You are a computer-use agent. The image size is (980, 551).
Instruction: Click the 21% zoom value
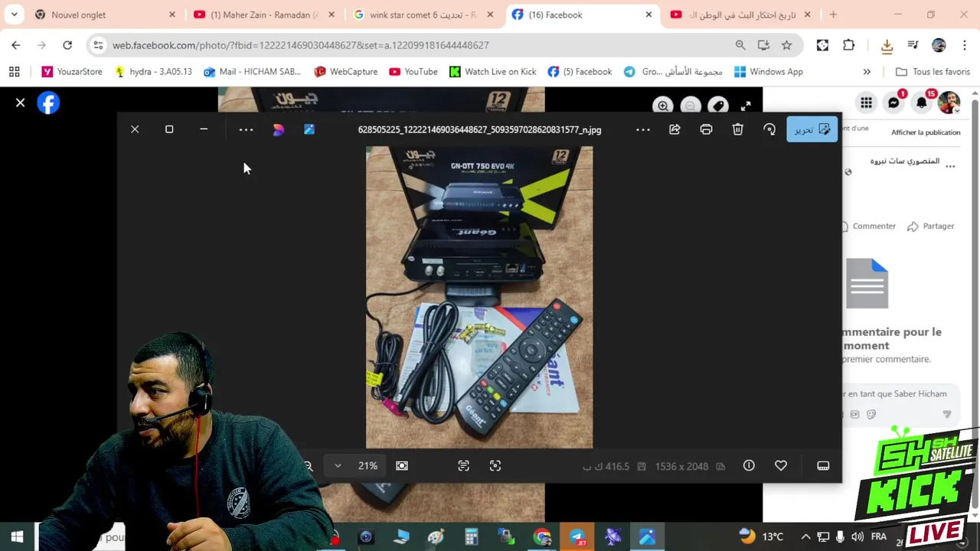(367, 465)
